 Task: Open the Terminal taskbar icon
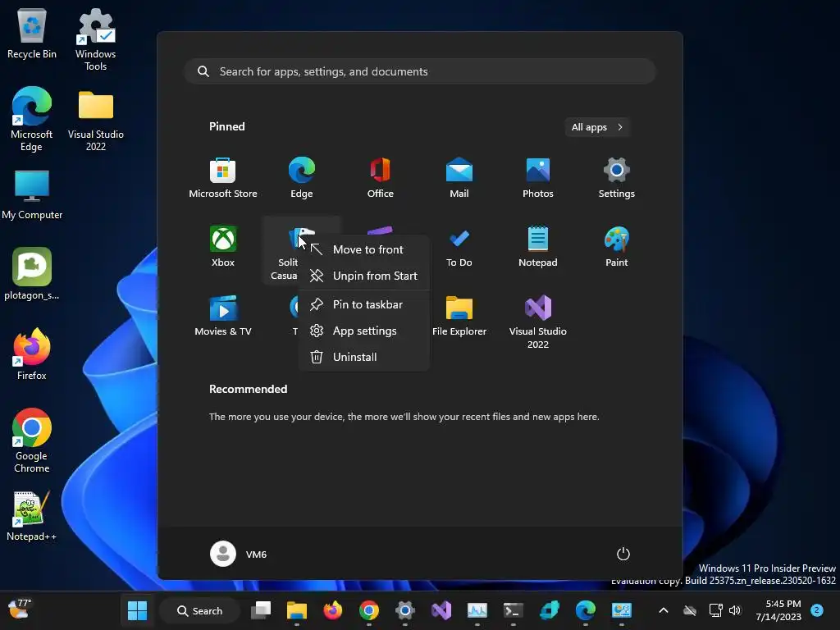point(514,610)
